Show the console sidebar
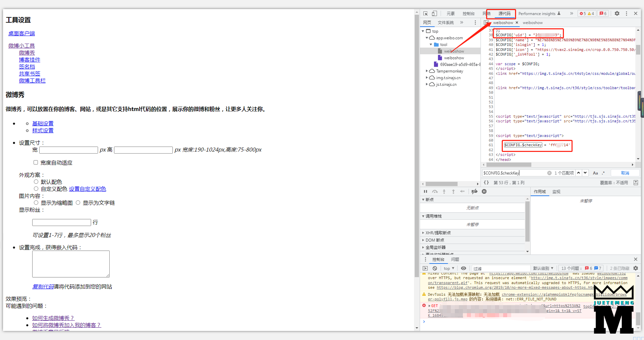Screen dimensions: 644x340 425,268
